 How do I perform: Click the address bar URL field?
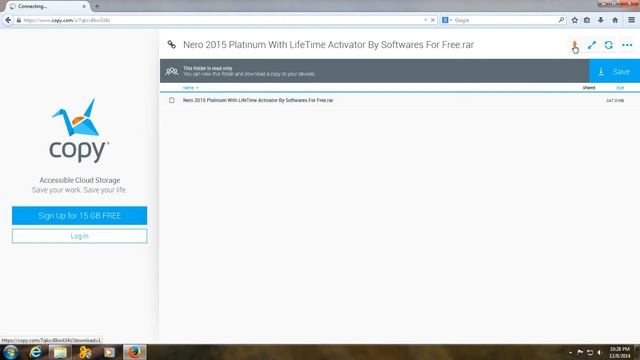(220, 20)
